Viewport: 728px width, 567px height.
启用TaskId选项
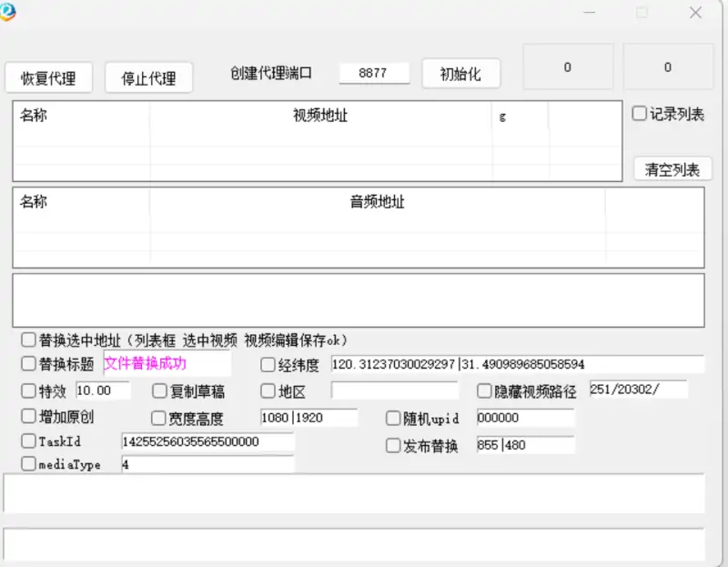tap(28, 442)
